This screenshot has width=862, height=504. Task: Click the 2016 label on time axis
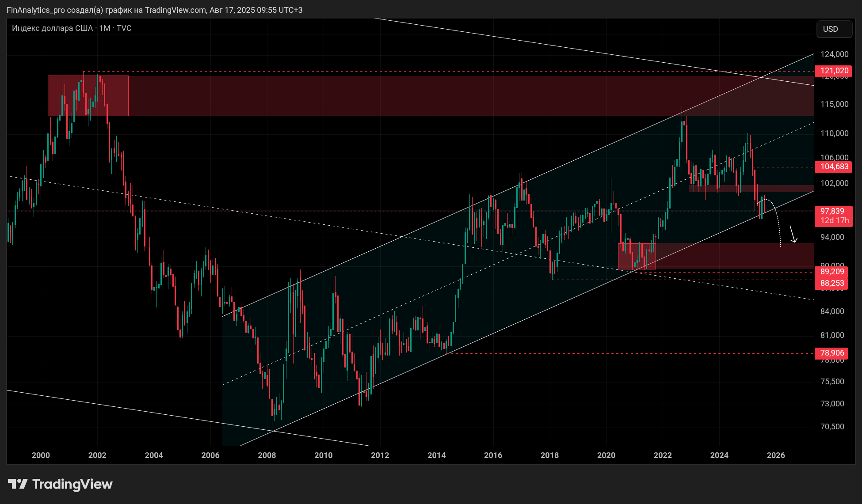point(493,455)
